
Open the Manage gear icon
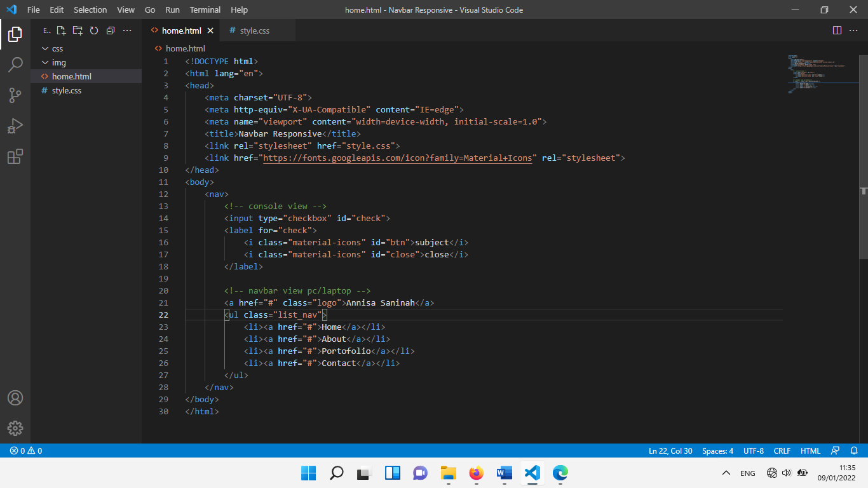pos(15,428)
